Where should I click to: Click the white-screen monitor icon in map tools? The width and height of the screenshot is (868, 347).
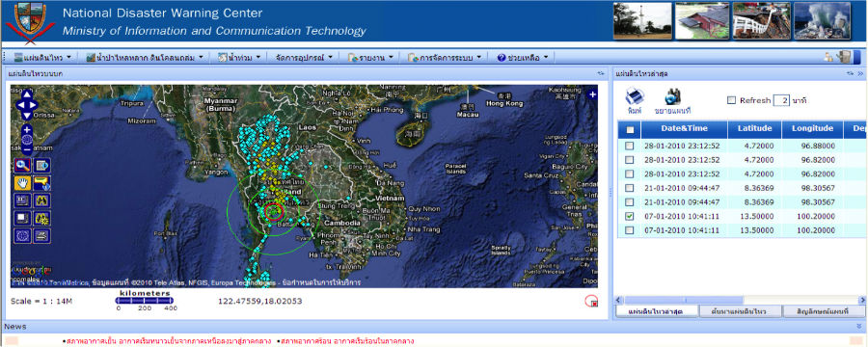point(23,218)
